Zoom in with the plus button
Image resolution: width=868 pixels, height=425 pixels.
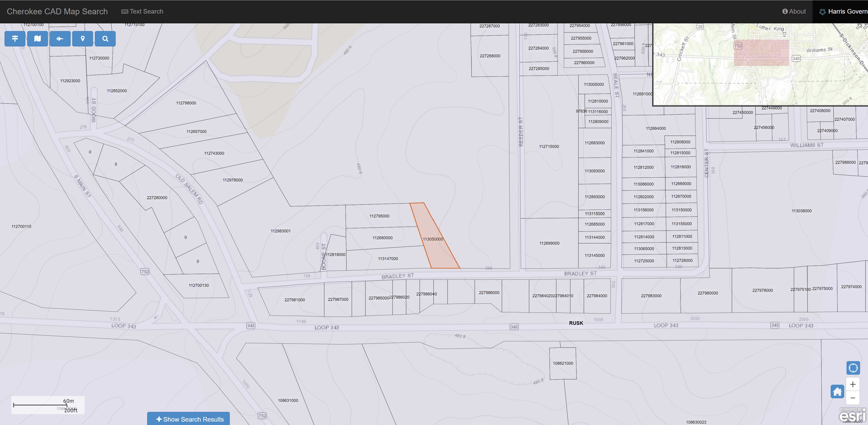(x=853, y=384)
